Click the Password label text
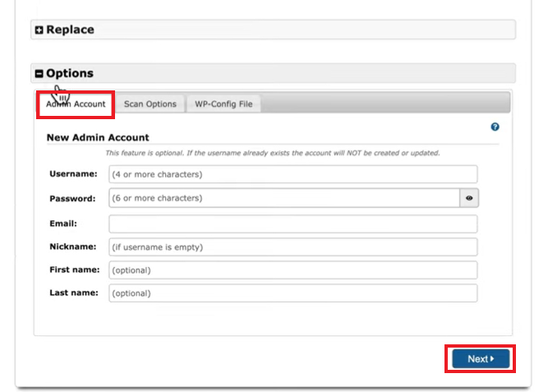This screenshot has height=392, width=548. pos(73,198)
